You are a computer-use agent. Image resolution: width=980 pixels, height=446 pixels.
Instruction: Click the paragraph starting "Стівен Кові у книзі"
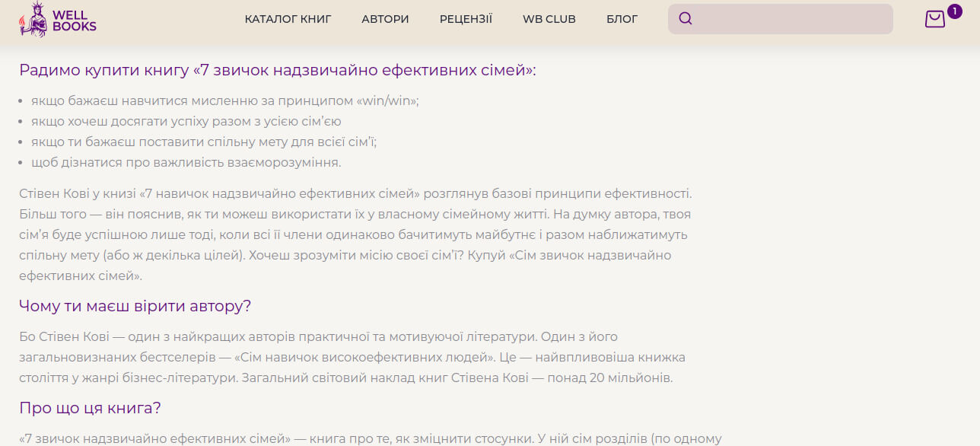click(x=355, y=234)
